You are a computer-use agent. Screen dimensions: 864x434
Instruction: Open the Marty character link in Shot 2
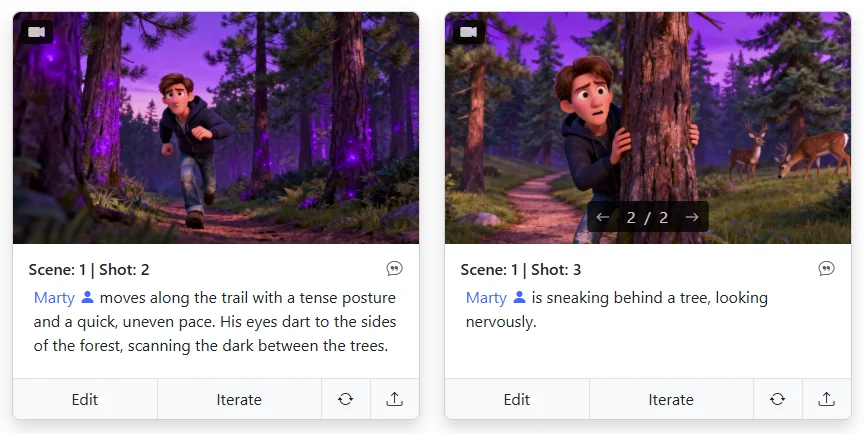pos(54,298)
